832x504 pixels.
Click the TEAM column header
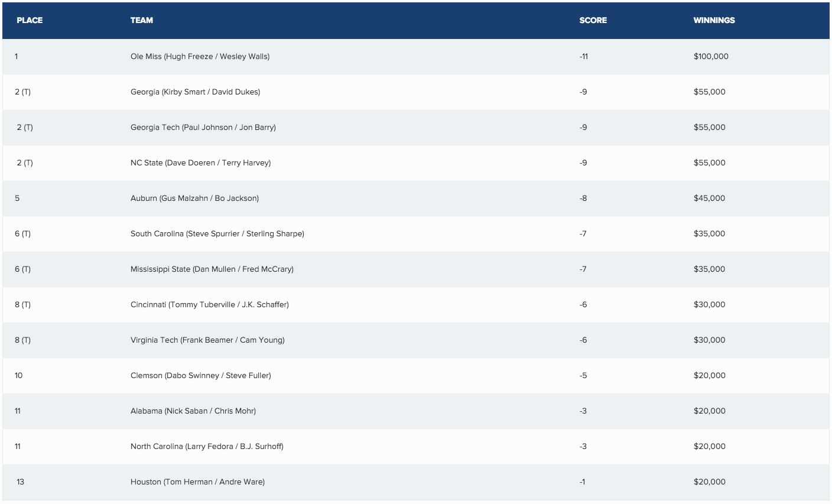click(x=142, y=20)
